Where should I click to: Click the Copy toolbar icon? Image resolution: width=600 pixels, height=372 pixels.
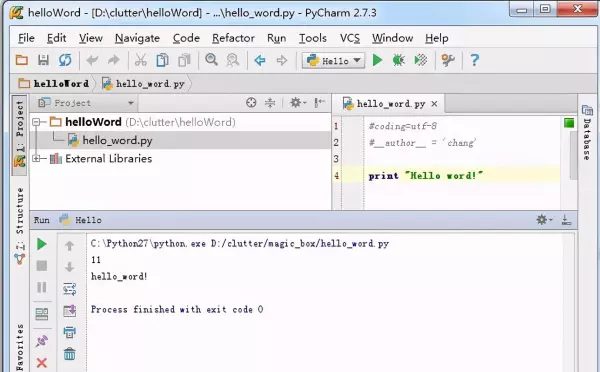point(162,60)
